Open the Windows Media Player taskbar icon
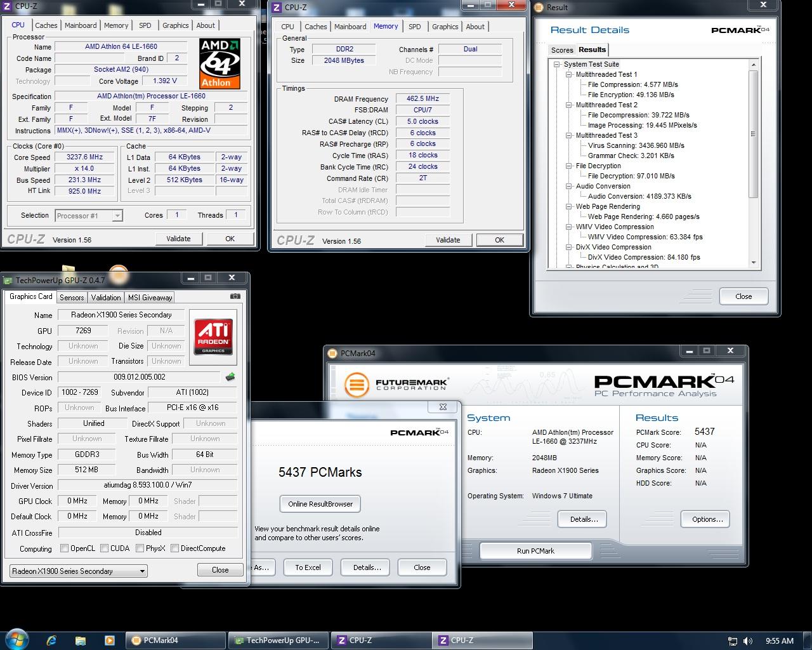This screenshot has height=650, width=812. [x=109, y=640]
